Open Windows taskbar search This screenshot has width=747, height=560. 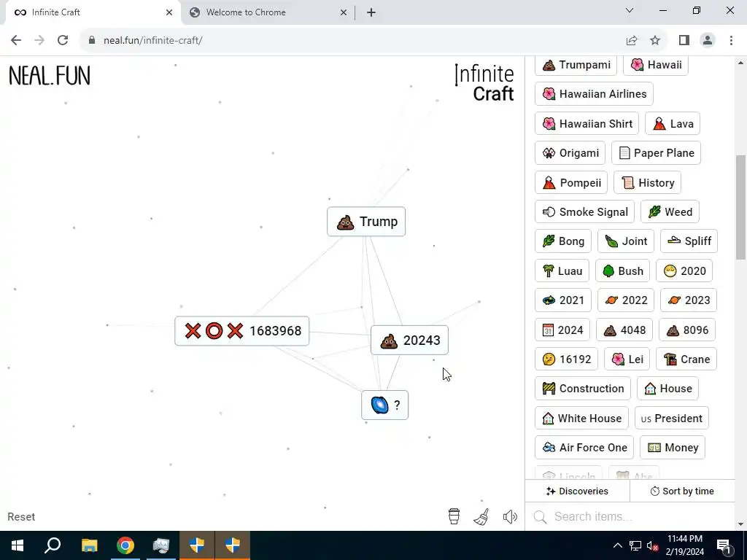point(53,545)
